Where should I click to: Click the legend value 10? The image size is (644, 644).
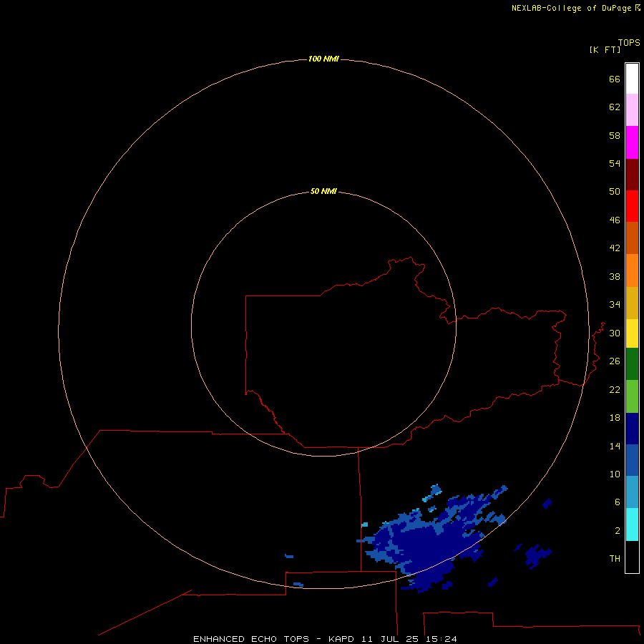tap(615, 474)
